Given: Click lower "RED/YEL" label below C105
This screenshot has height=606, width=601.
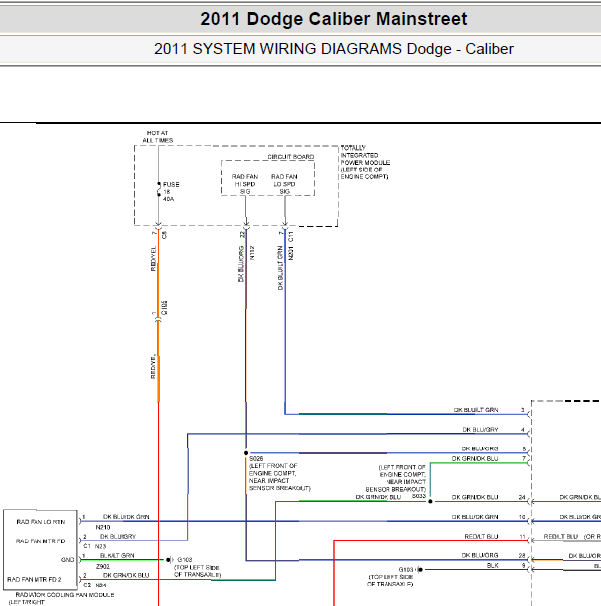Looking at the screenshot, I should point(153,366).
